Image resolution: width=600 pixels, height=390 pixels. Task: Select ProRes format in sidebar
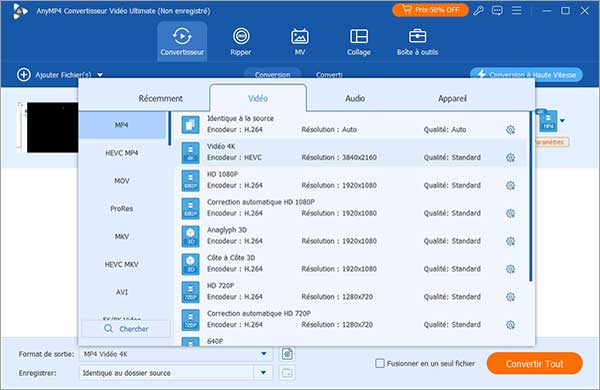click(122, 209)
